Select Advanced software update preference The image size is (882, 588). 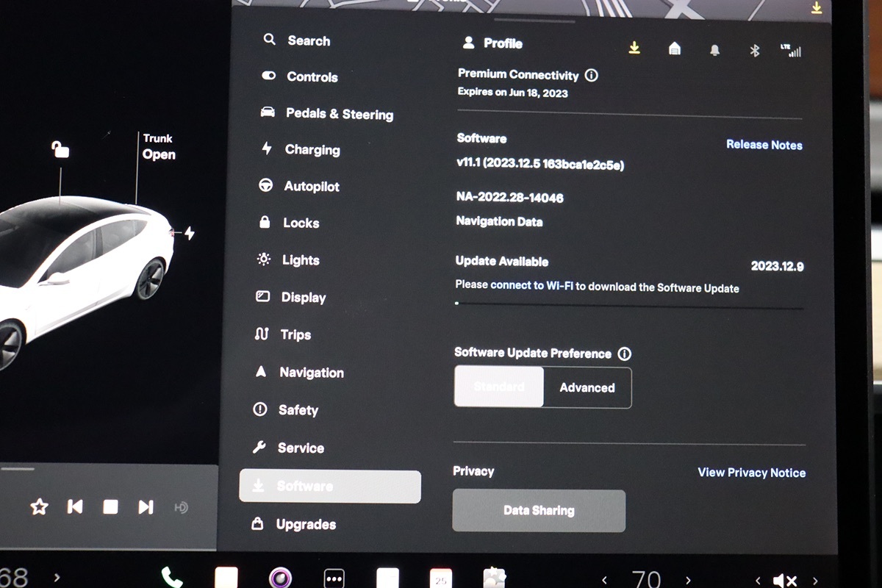(587, 387)
